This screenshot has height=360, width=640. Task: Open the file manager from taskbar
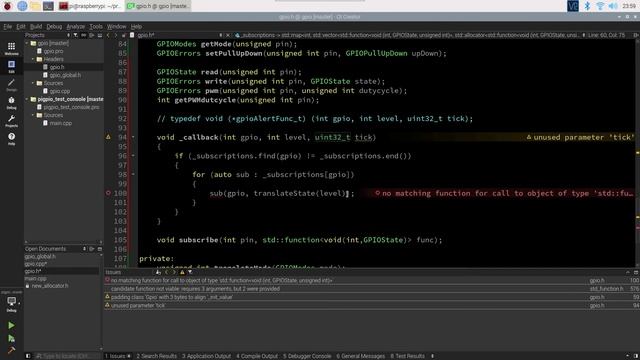click(36, 6)
